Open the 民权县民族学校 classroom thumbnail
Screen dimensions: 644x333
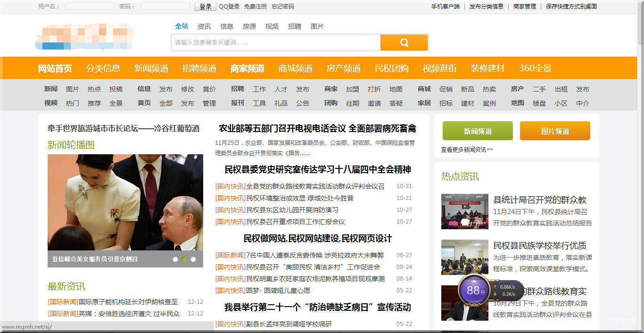coord(464,257)
